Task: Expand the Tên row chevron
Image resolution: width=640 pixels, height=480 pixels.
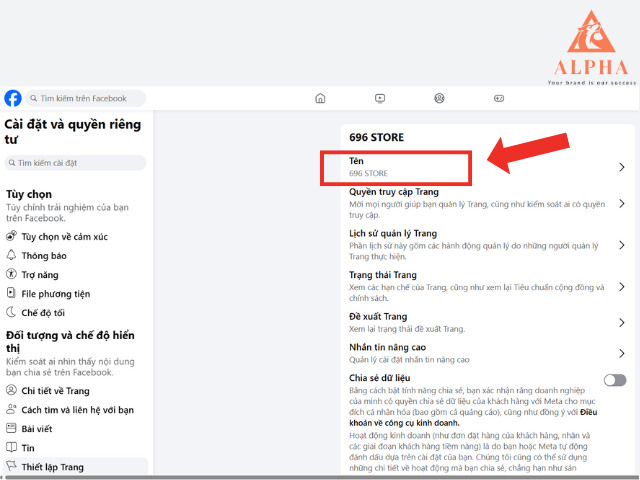Action: 622,167
